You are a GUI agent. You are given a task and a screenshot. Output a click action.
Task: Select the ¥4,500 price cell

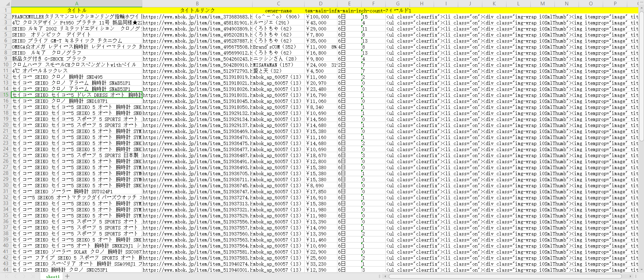(321, 71)
